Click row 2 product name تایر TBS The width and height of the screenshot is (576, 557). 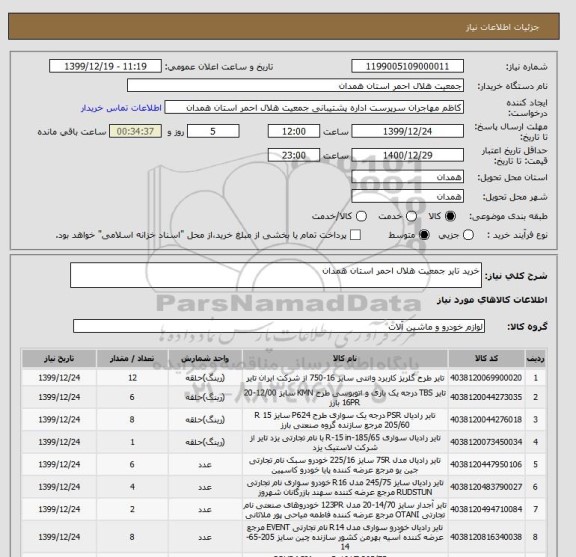(345, 398)
